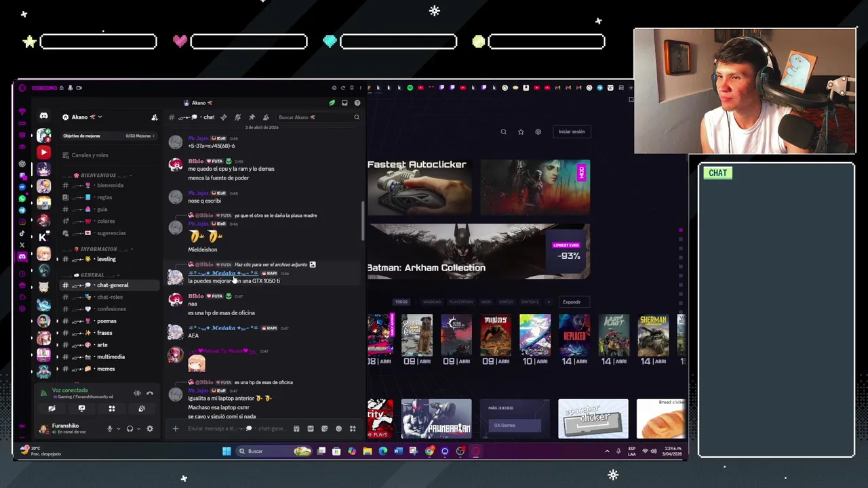Click the star icon on GX.games page
Image resolution: width=868 pixels, height=488 pixels.
(x=521, y=131)
